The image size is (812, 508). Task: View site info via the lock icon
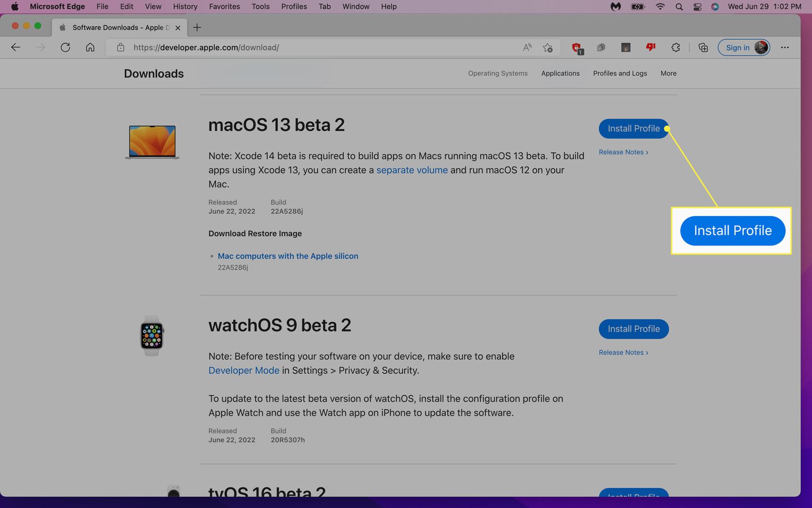click(x=121, y=48)
